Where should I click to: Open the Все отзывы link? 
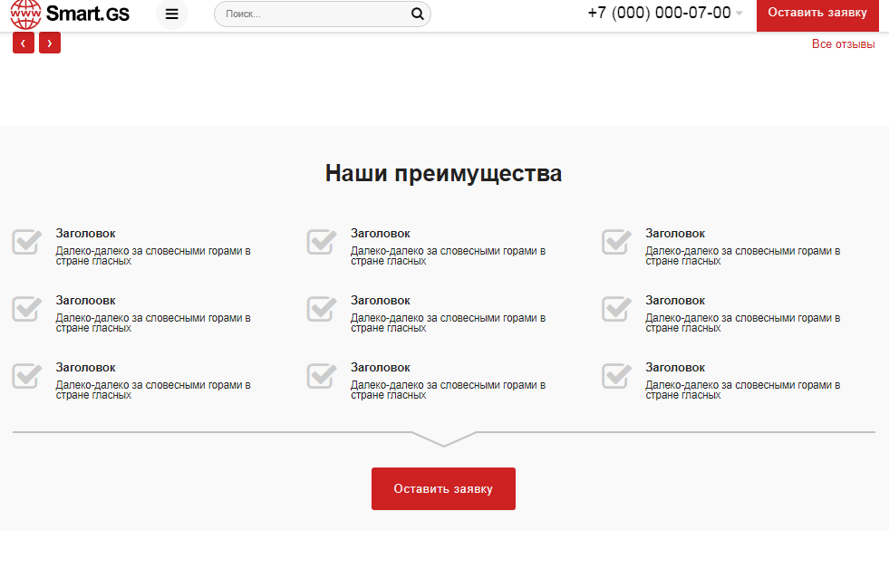click(x=843, y=44)
